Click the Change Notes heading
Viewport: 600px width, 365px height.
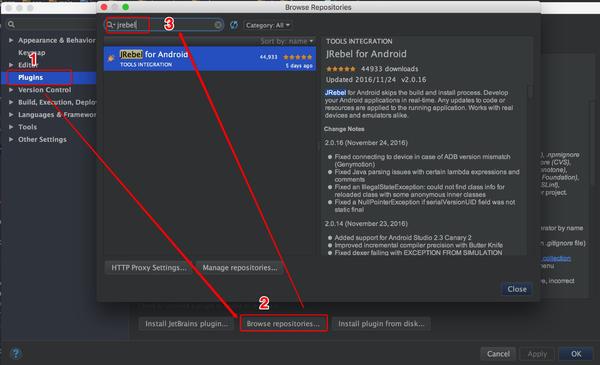tap(344, 129)
